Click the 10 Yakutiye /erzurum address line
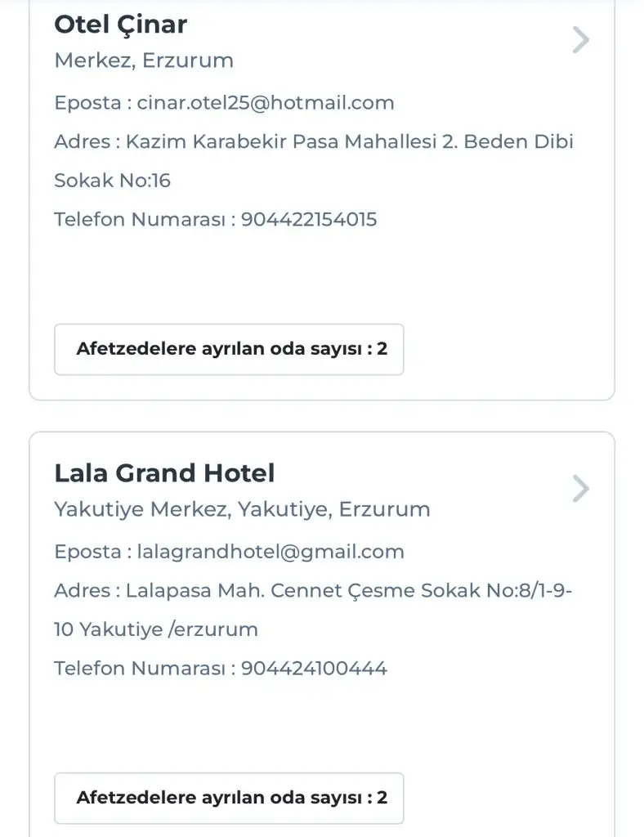 click(155, 629)
